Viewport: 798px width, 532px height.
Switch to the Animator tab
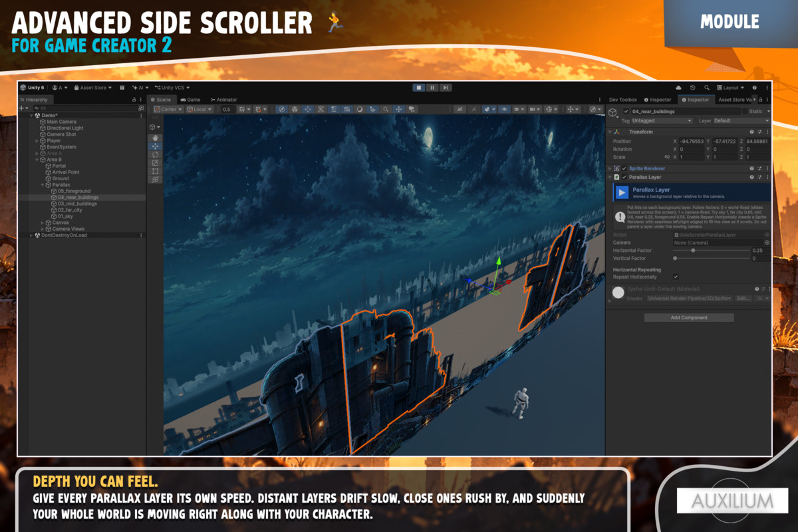tap(223, 100)
